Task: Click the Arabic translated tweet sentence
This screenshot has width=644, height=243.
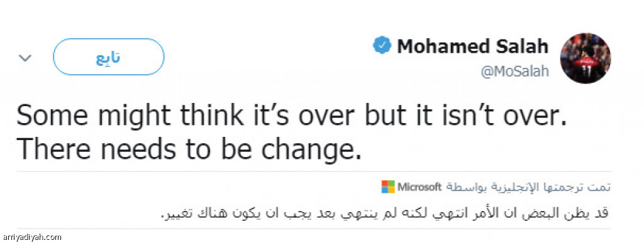Action: tap(384, 213)
